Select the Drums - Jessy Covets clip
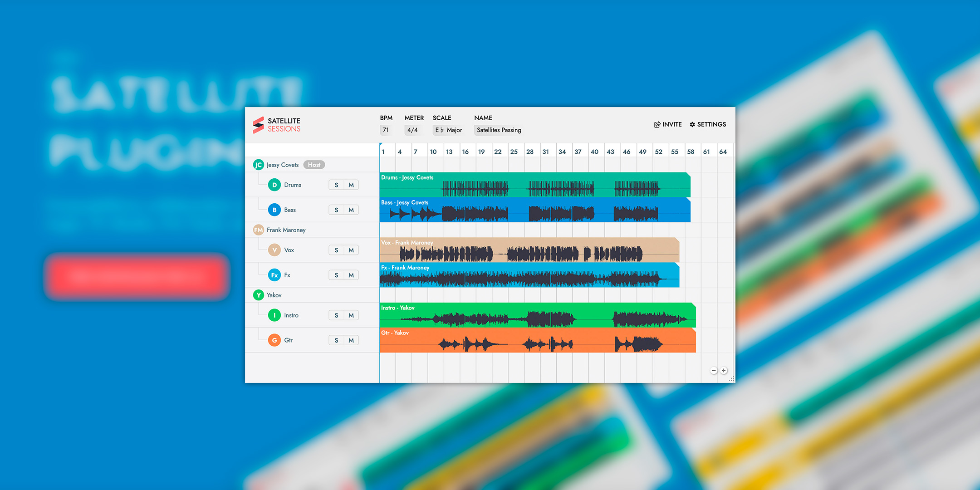Image resolution: width=980 pixels, height=490 pixels. (535, 185)
